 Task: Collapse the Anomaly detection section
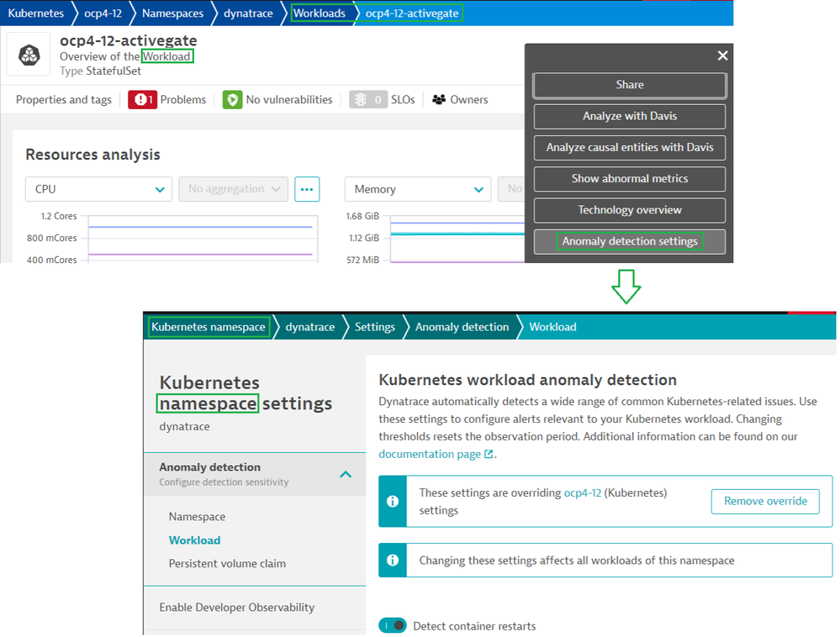click(x=346, y=474)
